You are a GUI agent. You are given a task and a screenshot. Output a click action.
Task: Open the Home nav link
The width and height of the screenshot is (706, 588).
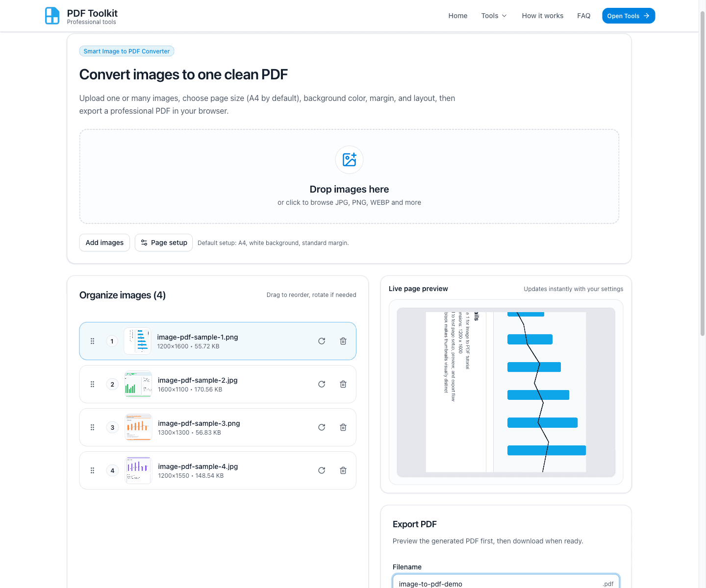tap(457, 16)
